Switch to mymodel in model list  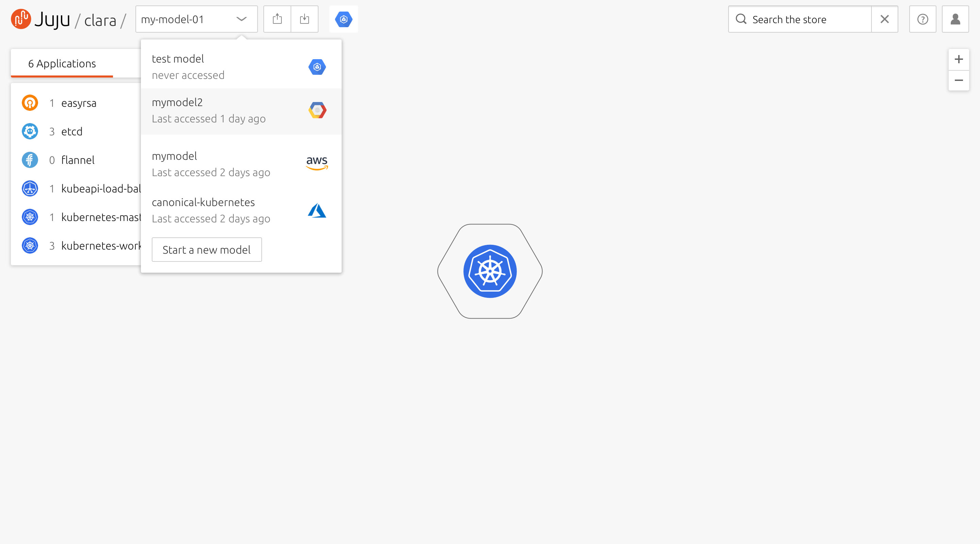click(241, 164)
